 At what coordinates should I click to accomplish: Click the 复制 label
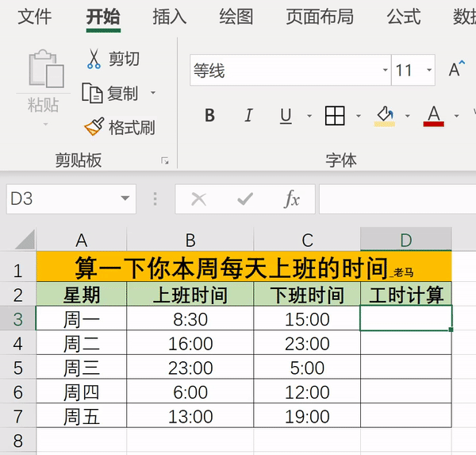pos(122,93)
